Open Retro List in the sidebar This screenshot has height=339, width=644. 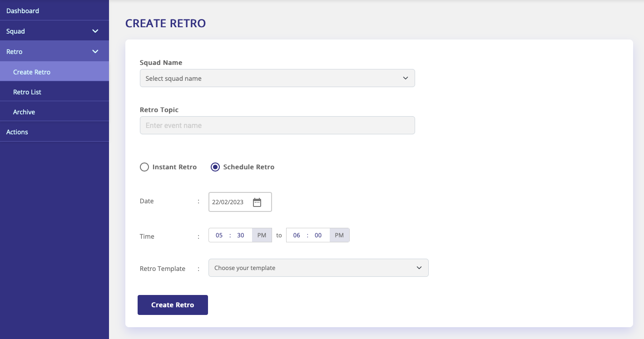click(27, 92)
